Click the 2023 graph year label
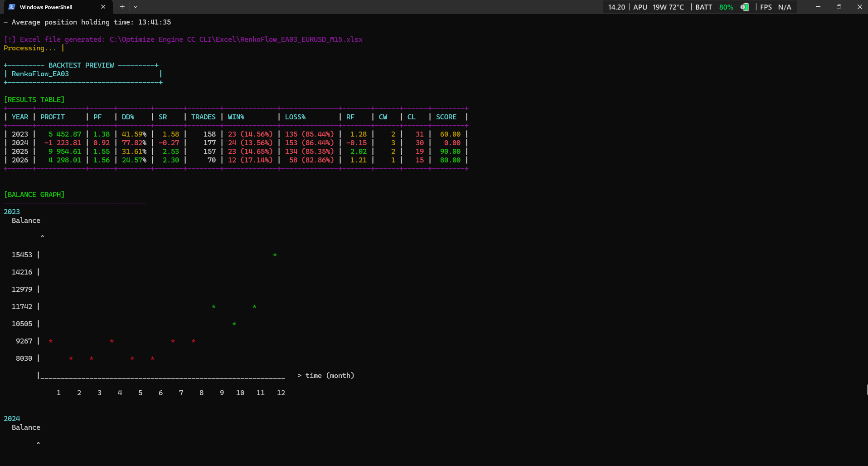Viewport: 868px width, 466px height. click(12, 212)
